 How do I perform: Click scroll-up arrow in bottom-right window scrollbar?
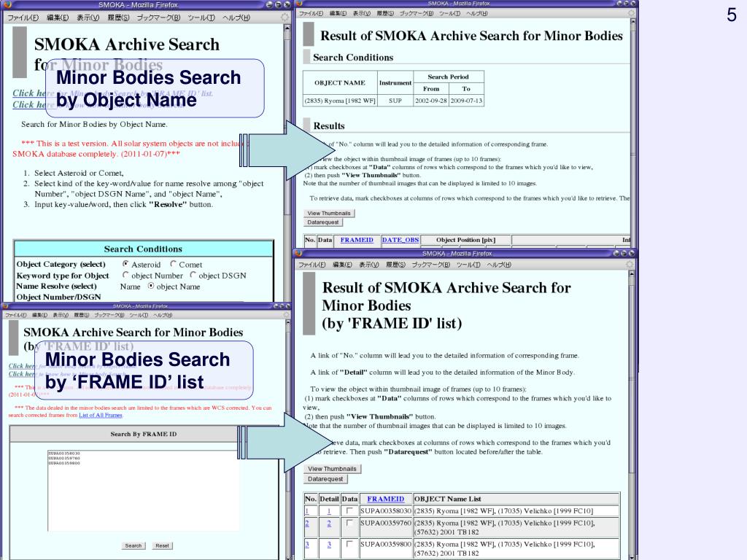(632, 274)
